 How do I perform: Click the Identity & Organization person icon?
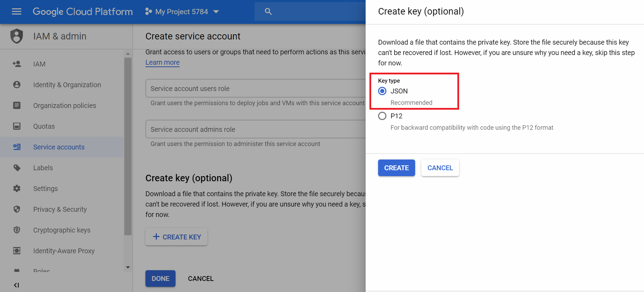(x=17, y=85)
